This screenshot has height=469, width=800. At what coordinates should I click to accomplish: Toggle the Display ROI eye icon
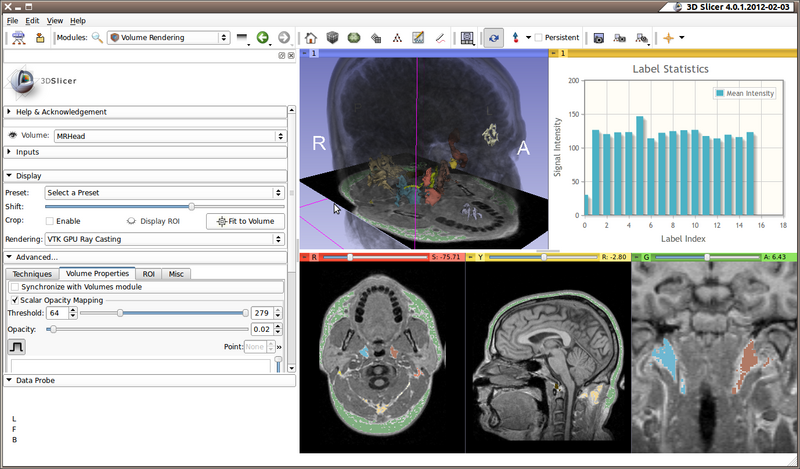pyautogui.click(x=131, y=221)
